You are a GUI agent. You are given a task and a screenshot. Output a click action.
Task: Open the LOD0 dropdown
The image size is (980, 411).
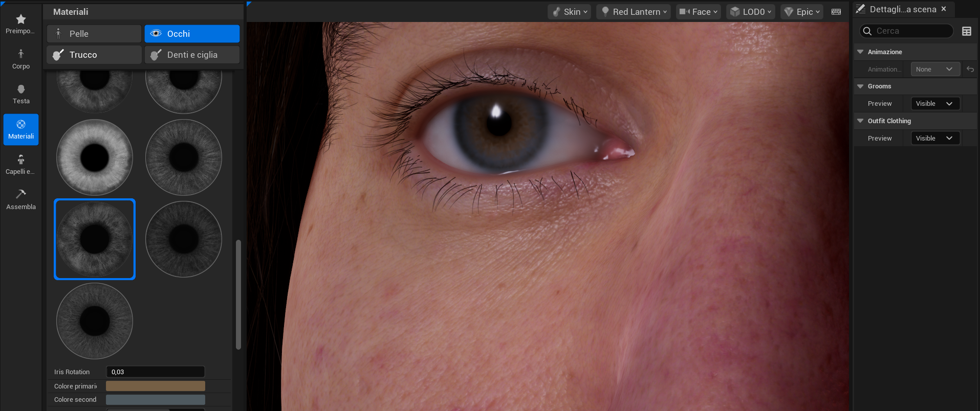[x=750, y=12]
